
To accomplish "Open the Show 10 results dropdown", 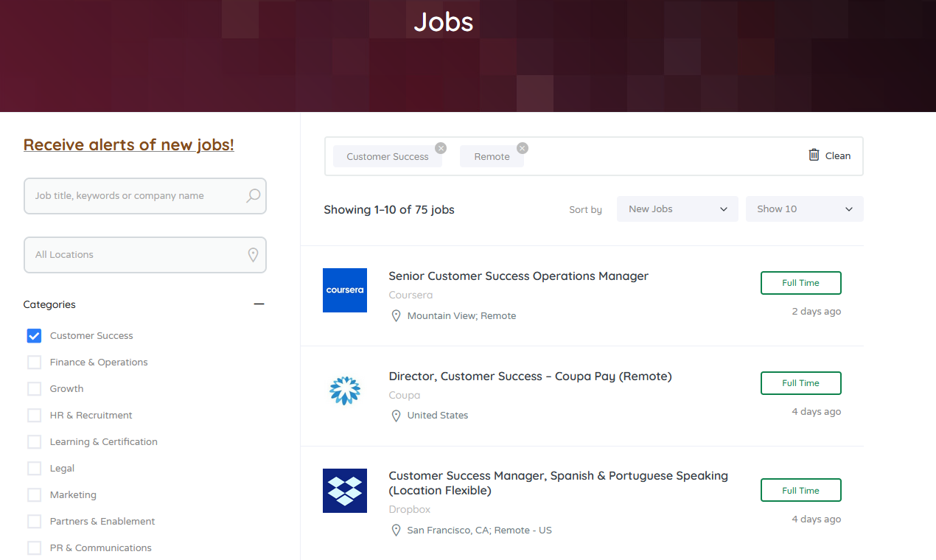I will [804, 209].
